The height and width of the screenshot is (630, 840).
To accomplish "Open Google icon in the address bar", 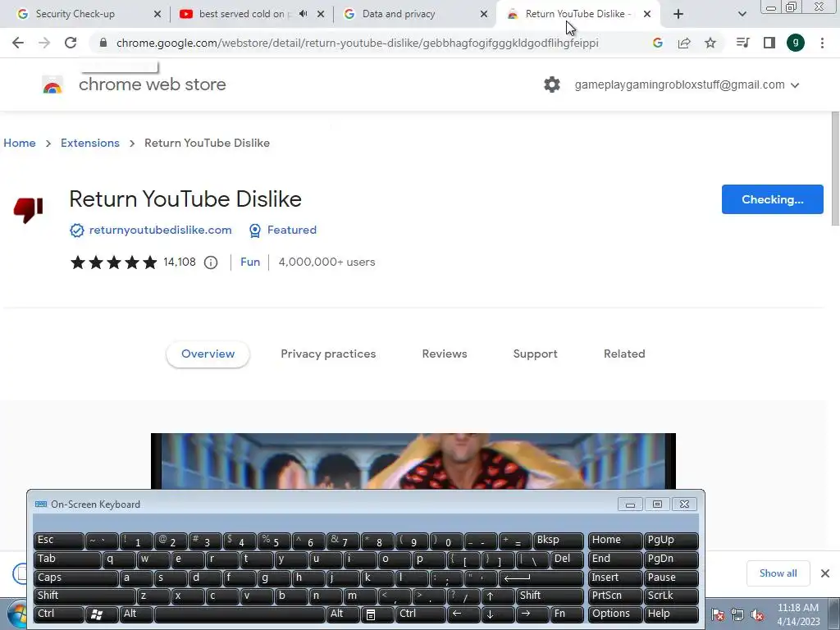I will tap(658, 43).
